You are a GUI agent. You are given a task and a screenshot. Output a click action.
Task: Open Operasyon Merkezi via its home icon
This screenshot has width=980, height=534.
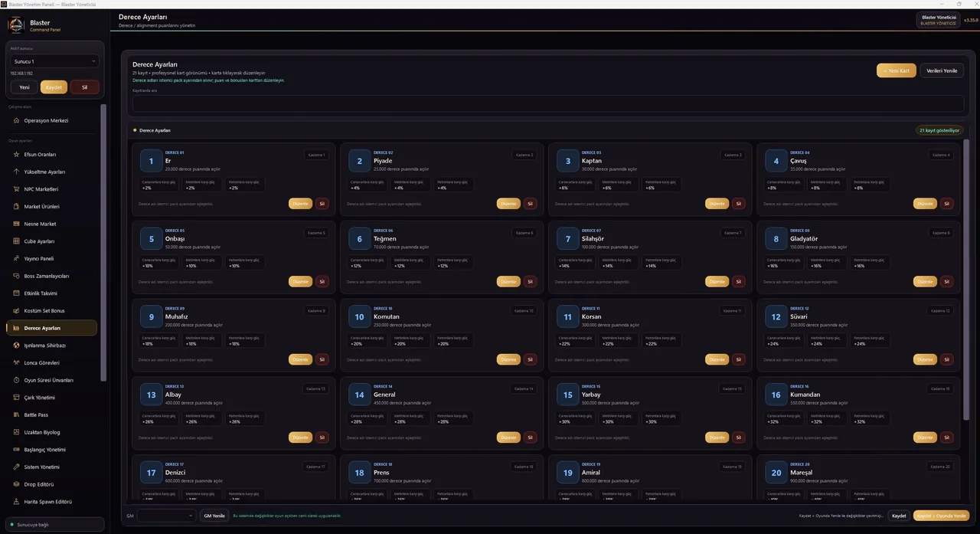point(16,120)
